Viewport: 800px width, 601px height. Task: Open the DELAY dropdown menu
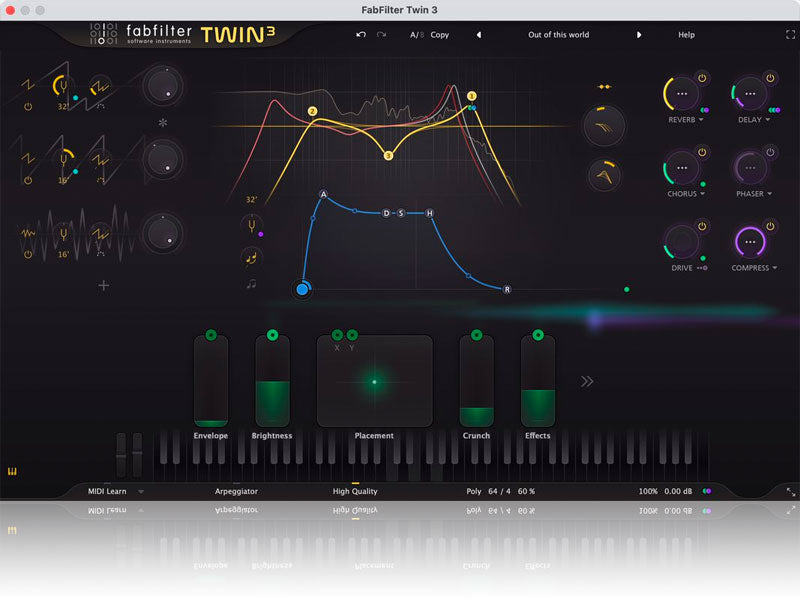[x=754, y=120]
